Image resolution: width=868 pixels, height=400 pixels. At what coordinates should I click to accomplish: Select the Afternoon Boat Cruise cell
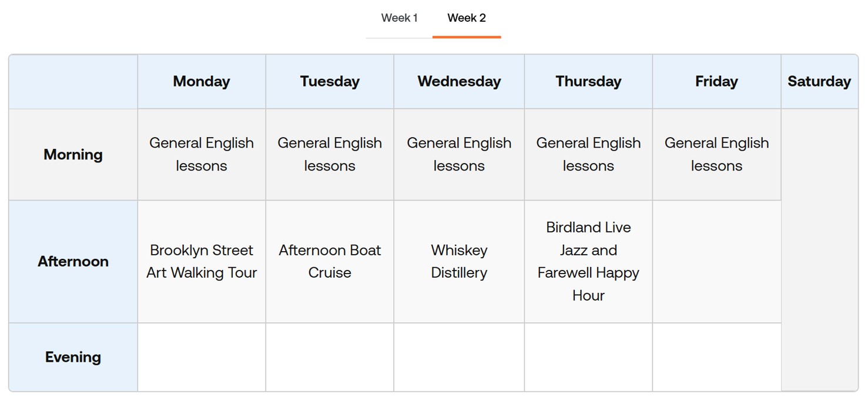[x=330, y=262]
